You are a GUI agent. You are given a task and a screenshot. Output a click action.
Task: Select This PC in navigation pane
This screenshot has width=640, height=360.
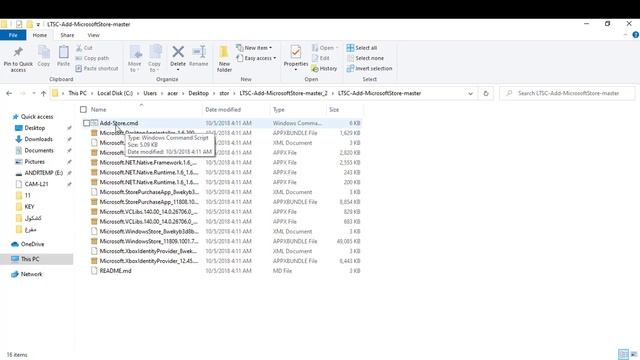pyautogui.click(x=30, y=259)
